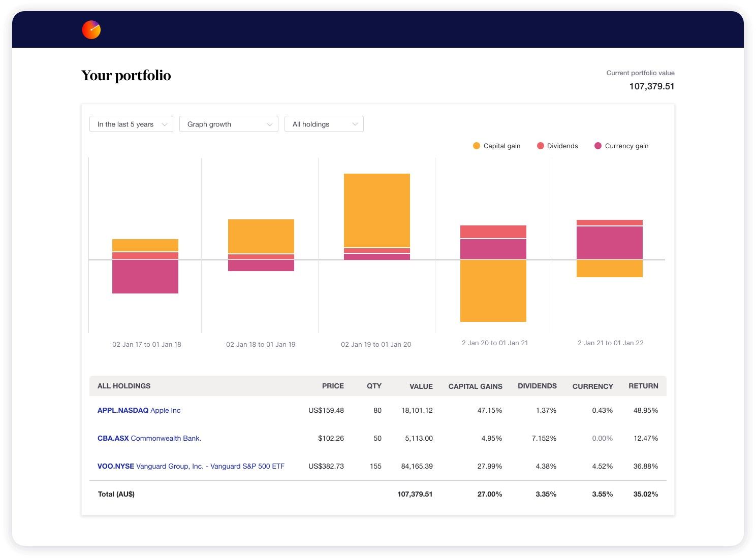
Task: Open APPL.NASDAQ Apple Inc holding link
Action: [139, 410]
